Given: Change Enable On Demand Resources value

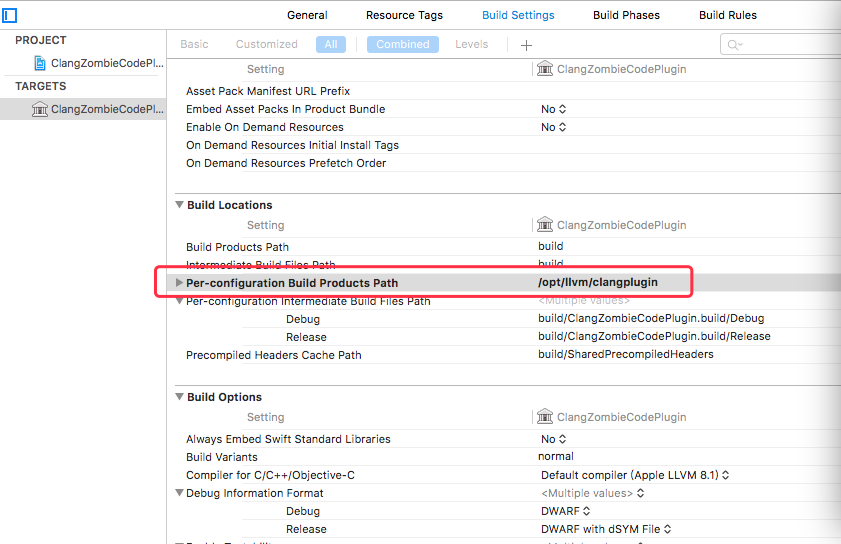Looking at the screenshot, I should [554, 127].
